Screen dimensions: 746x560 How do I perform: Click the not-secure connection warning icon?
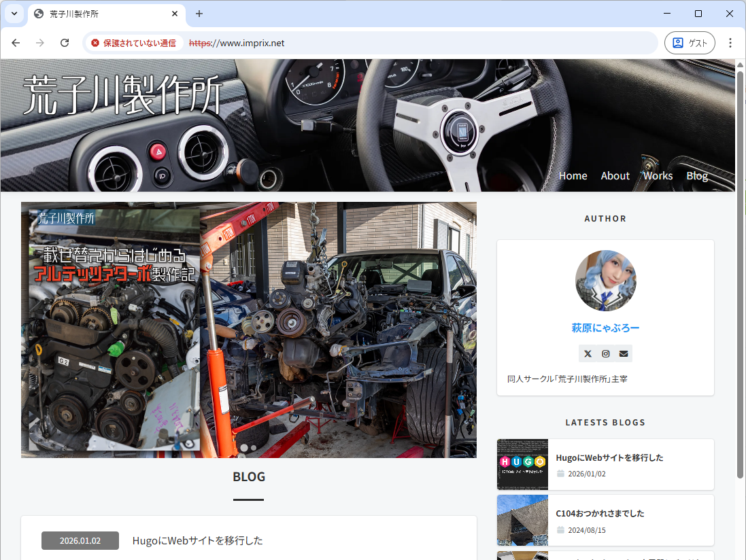[x=95, y=43]
